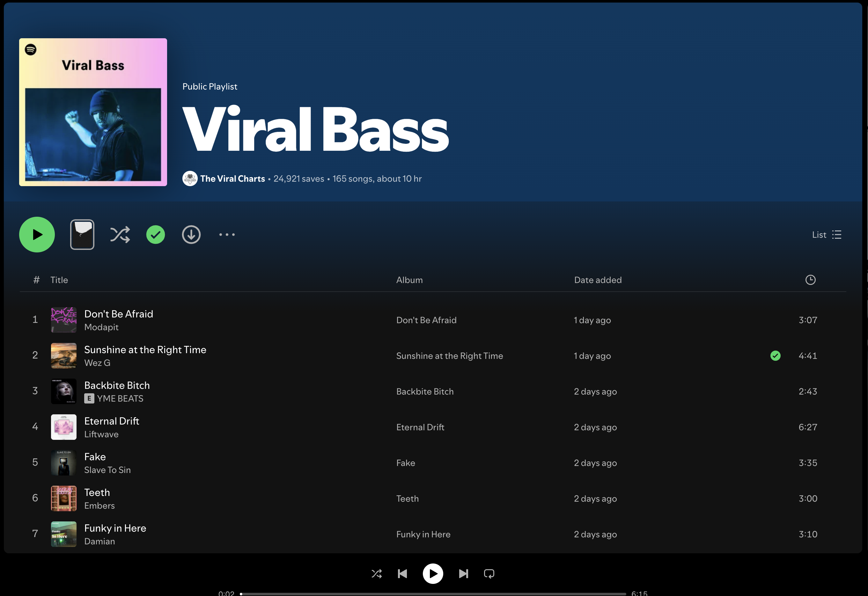Open the Viral Bass cover image
Viewport: 868px width, 596px height.
pyautogui.click(x=93, y=112)
